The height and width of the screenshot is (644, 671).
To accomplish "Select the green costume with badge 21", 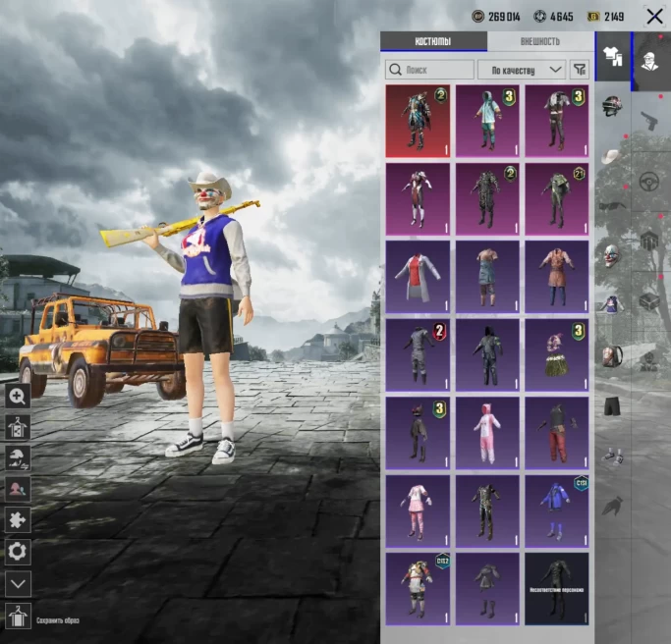I will [x=557, y=199].
